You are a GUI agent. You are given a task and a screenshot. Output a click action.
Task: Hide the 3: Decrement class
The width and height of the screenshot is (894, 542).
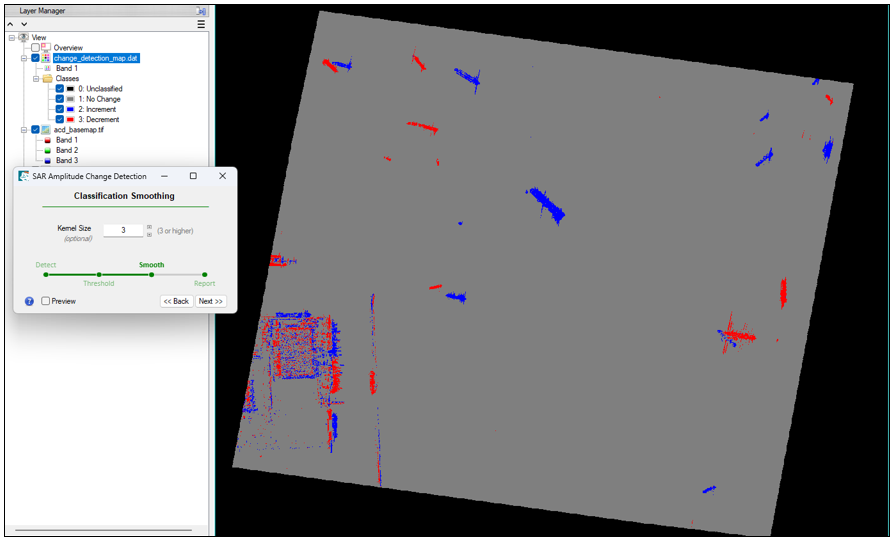[60, 119]
